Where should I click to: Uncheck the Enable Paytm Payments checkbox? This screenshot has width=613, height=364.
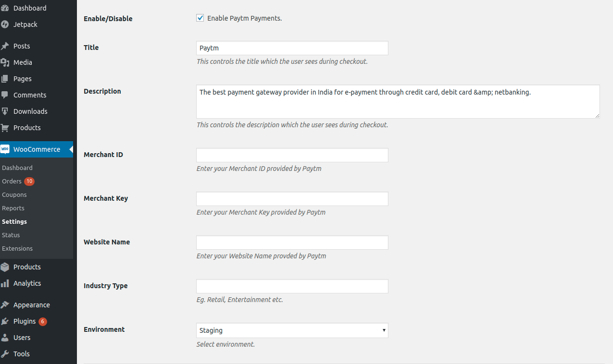click(200, 18)
